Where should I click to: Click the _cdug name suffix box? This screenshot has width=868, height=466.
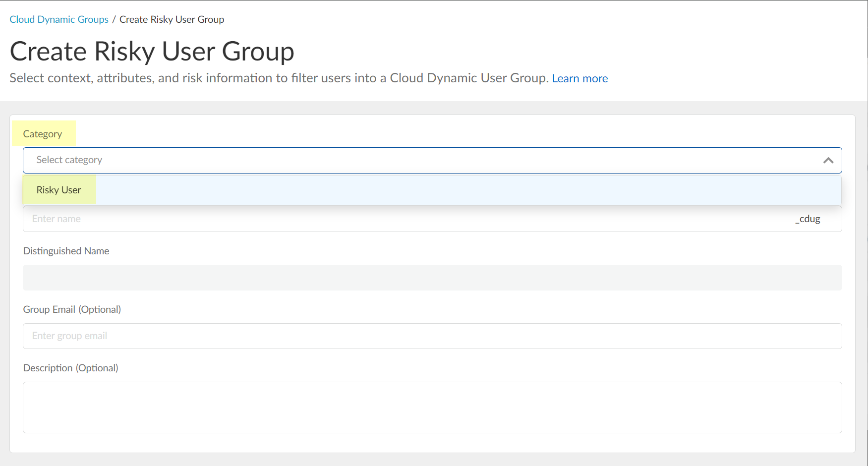810,219
